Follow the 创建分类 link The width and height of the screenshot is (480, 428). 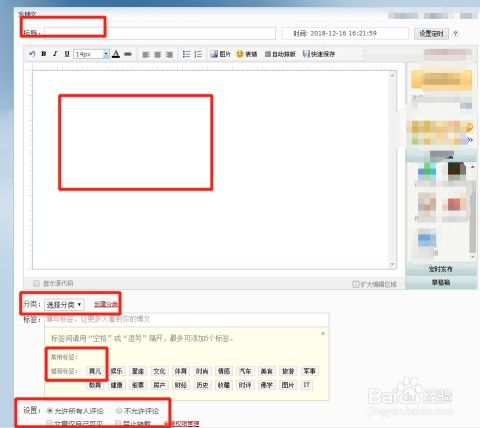coord(106,304)
